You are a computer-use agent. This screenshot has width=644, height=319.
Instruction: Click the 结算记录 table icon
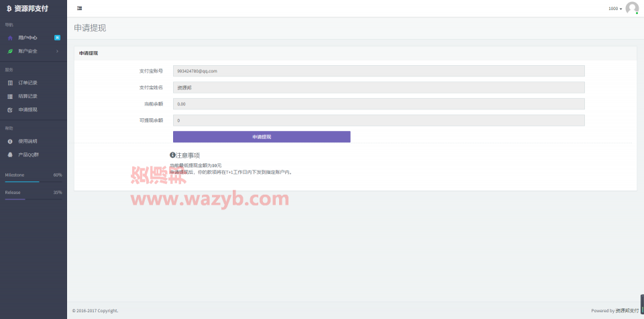(10, 96)
